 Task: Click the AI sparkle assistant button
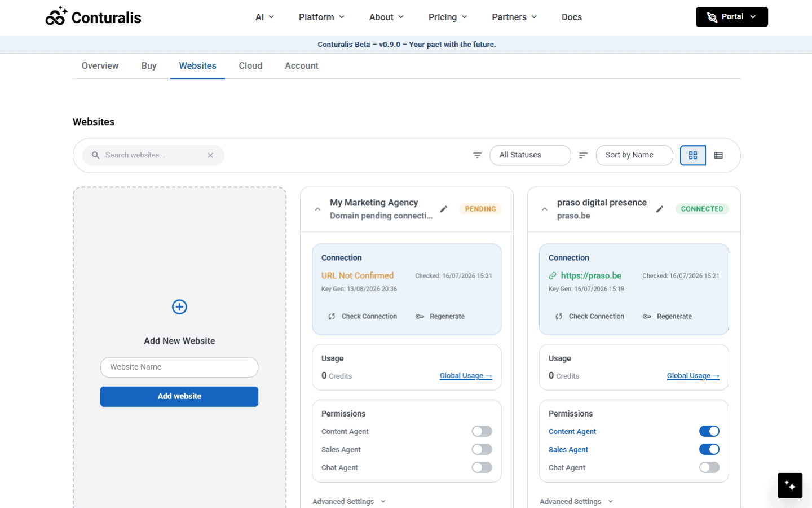click(790, 485)
